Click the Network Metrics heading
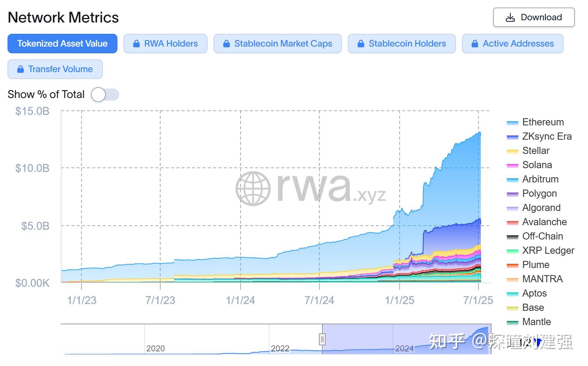Image resolution: width=588 pixels, height=366 pixels. point(63,18)
